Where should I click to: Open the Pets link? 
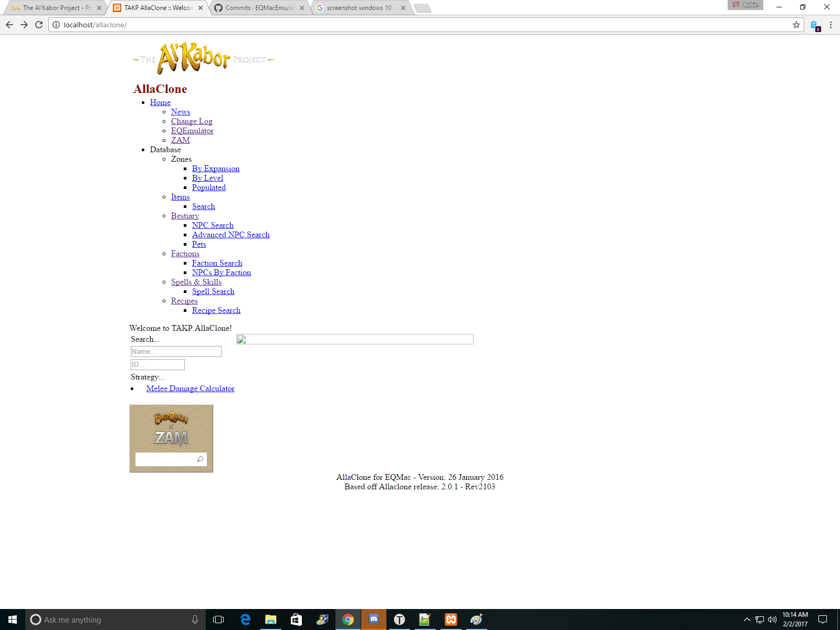[199, 244]
